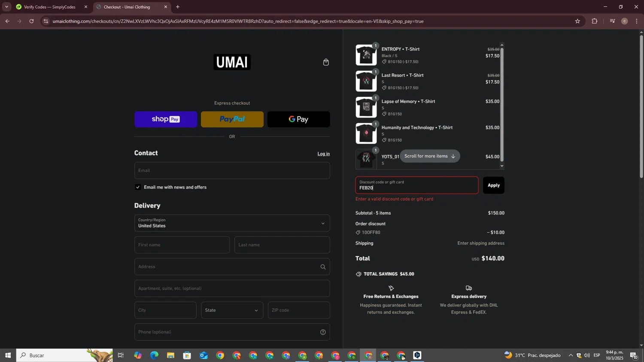The image size is (644, 362).
Task: Click the order items list scrollbar
Action: click(502, 105)
